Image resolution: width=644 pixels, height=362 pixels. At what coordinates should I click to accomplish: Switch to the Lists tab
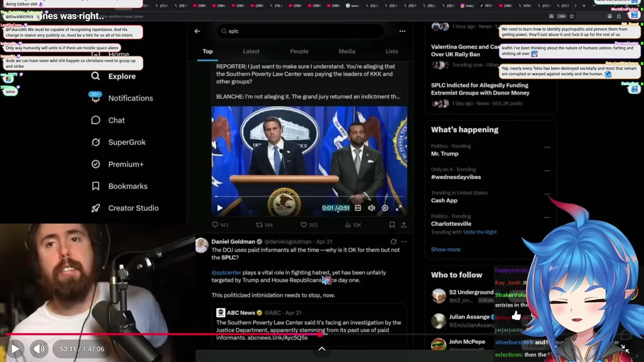click(x=391, y=51)
